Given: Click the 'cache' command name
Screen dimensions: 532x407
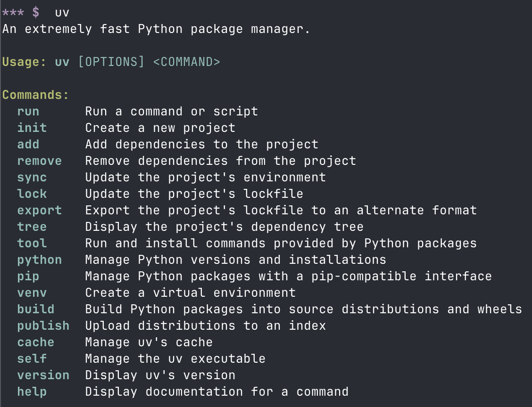Looking at the screenshot, I should point(36,342).
